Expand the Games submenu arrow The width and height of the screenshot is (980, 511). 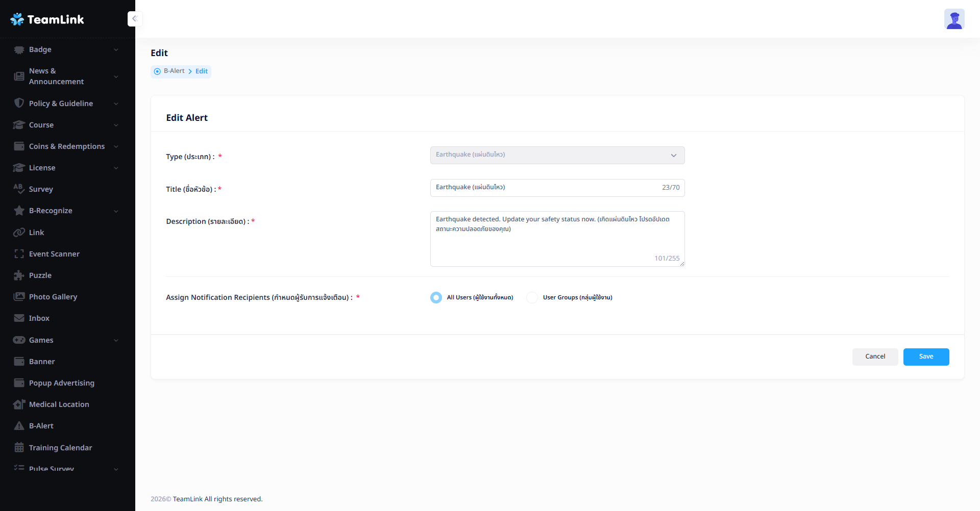(x=116, y=340)
